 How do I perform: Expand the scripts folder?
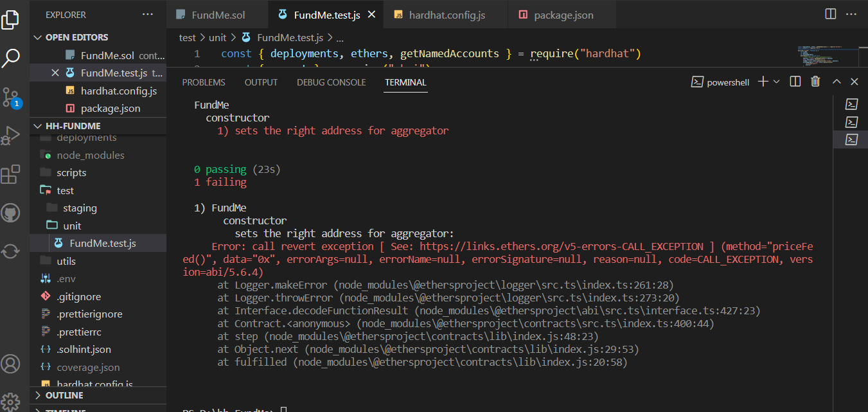98,173
